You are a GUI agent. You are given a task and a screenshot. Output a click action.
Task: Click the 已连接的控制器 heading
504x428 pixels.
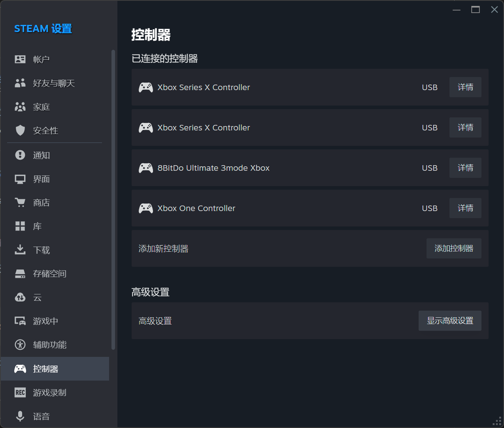165,58
